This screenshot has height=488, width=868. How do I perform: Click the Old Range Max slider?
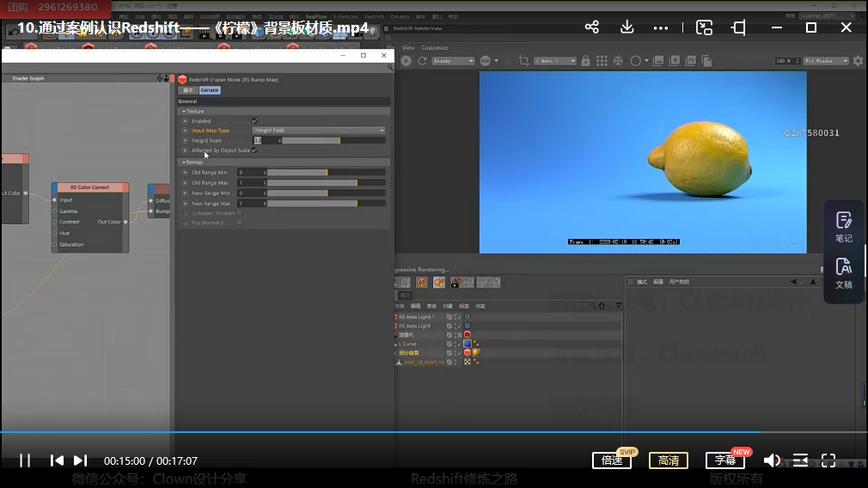(x=326, y=183)
